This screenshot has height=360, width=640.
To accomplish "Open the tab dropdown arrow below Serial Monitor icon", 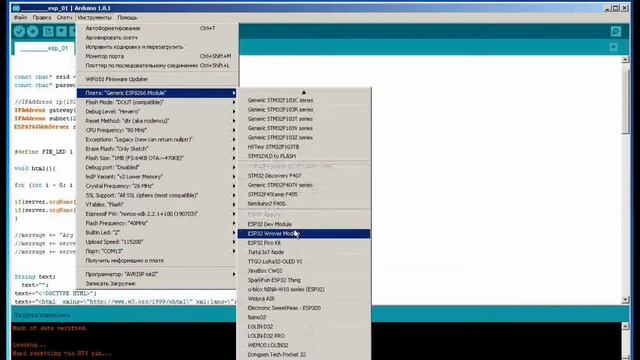I will (x=613, y=47).
